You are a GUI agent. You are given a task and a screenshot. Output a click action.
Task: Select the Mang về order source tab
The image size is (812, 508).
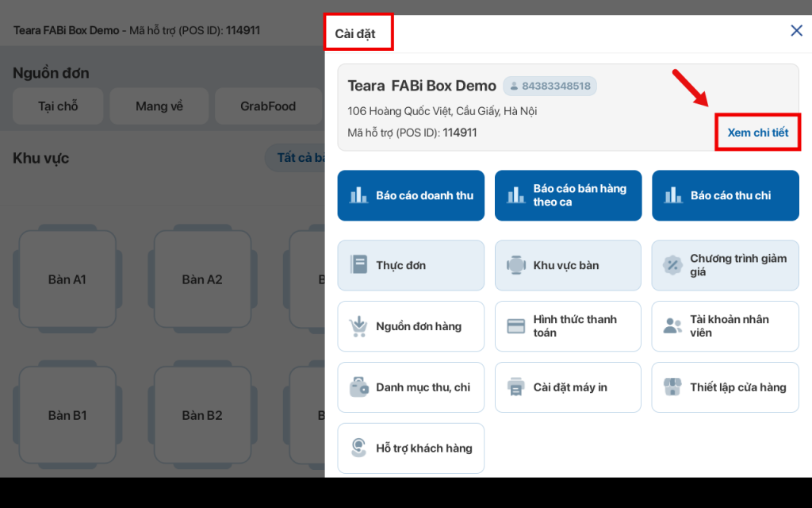tap(159, 106)
